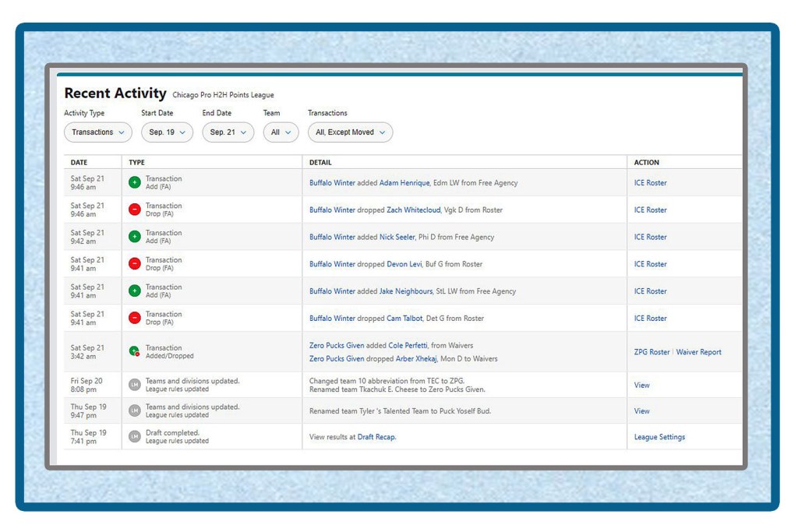Image resolution: width=798 pixels, height=532 pixels.
Task: Open the All, Except Moved transactions dropdown
Action: tap(350, 132)
